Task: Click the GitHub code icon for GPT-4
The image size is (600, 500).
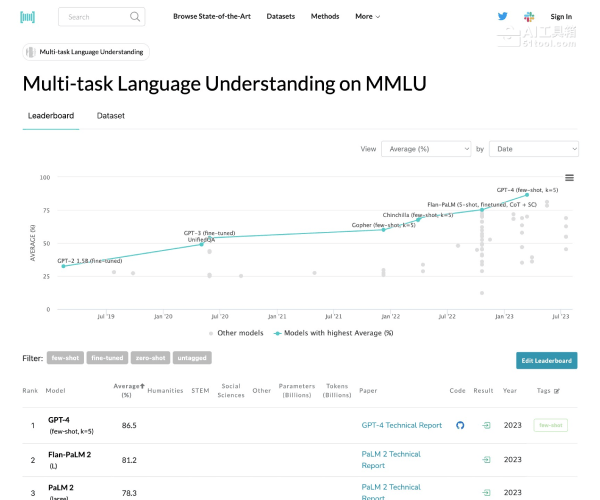Action: [460, 425]
